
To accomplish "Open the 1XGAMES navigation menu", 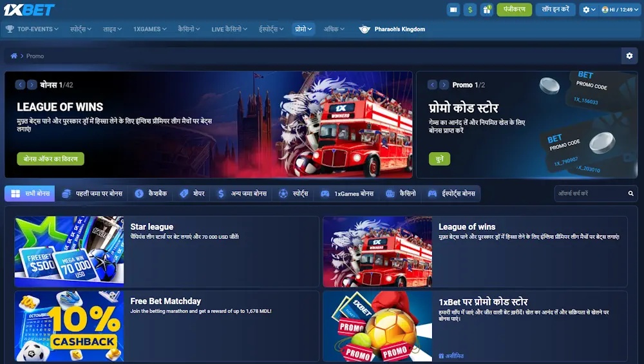I will click(150, 29).
